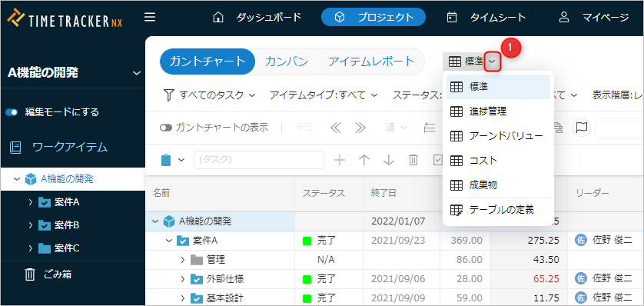
Task: Switch to the カンバン tab
Action: coord(287,62)
